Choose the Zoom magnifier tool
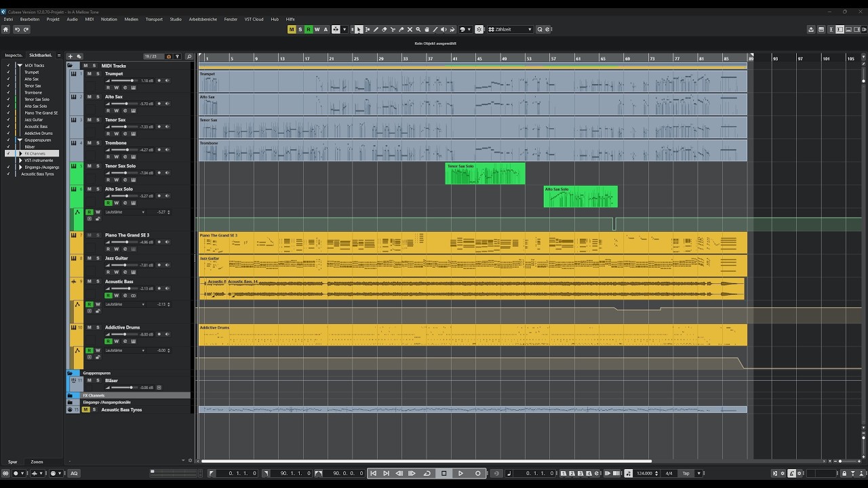The height and width of the screenshot is (488, 868). tap(418, 30)
